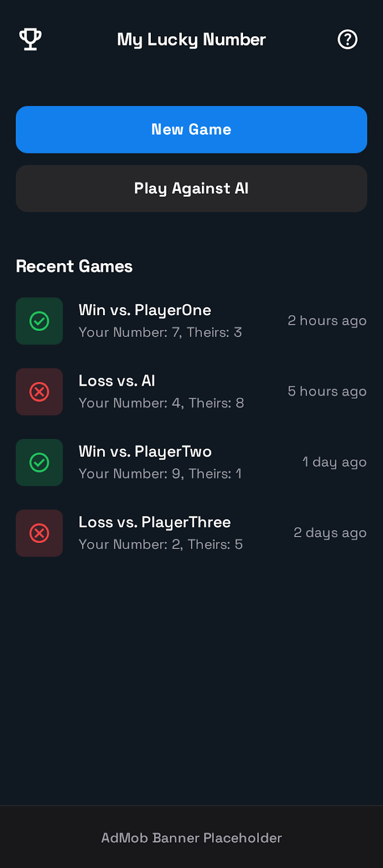Click the '5 hours ago' timestamp
The width and height of the screenshot is (383, 868).
pos(327,391)
